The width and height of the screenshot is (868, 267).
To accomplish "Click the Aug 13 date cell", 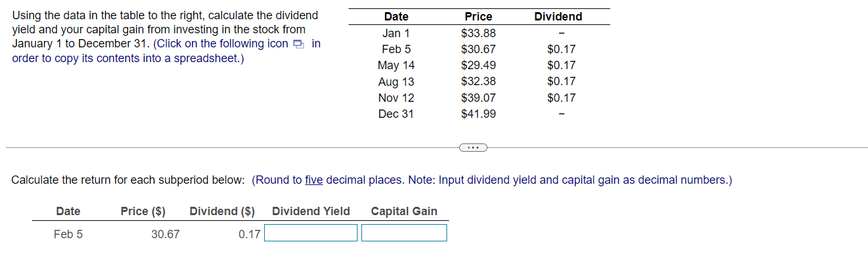I will pyautogui.click(x=396, y=81).
